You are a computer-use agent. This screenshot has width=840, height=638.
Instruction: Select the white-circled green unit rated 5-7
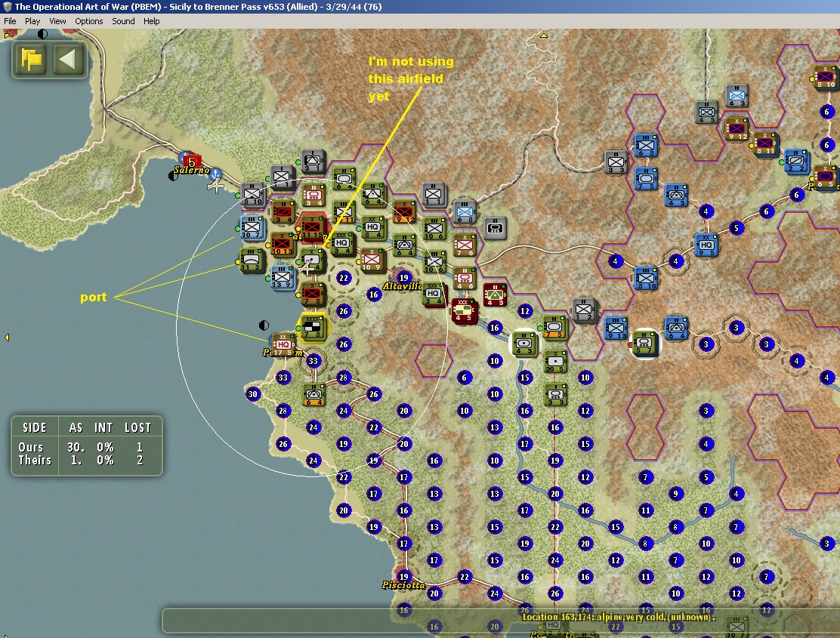644,343
